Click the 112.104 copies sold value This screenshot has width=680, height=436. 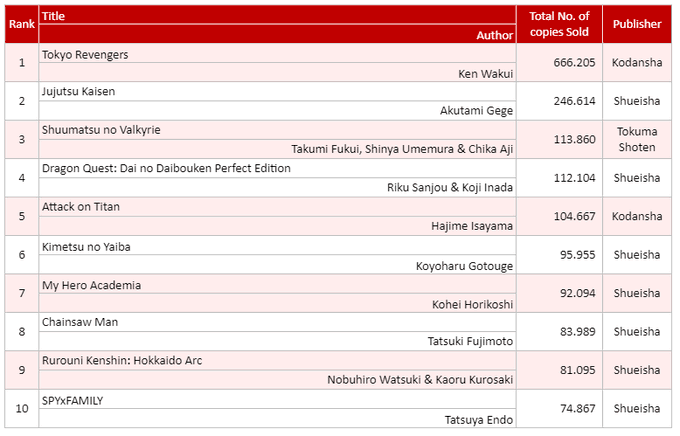(574, 178)
